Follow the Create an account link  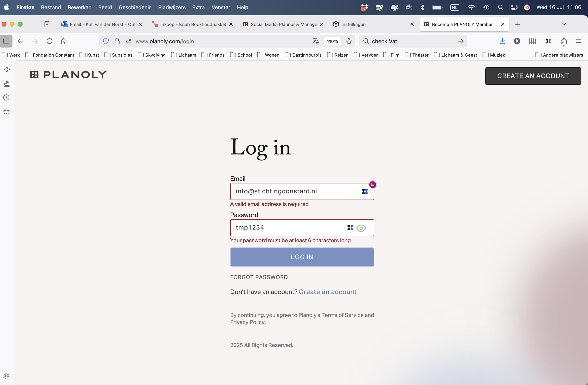328,292
